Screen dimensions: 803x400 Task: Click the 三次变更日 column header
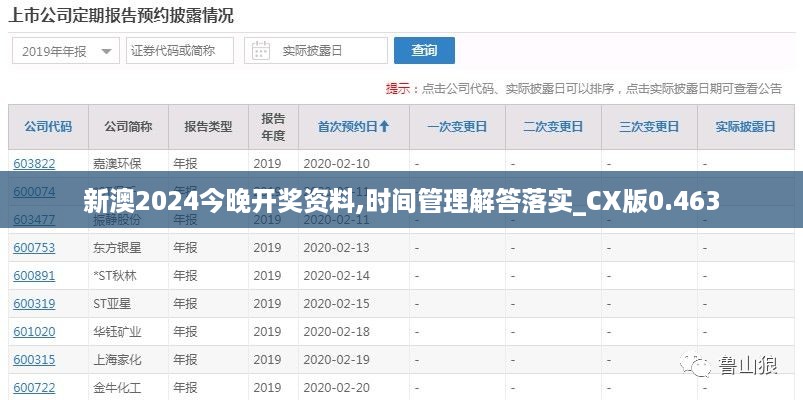pyautogui.click(x=649, y=127)
